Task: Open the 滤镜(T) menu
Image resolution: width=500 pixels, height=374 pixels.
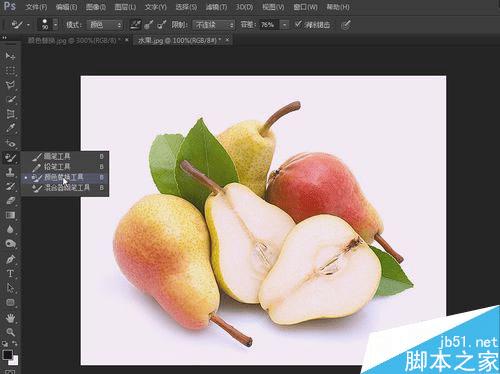Action: [216, 7]
